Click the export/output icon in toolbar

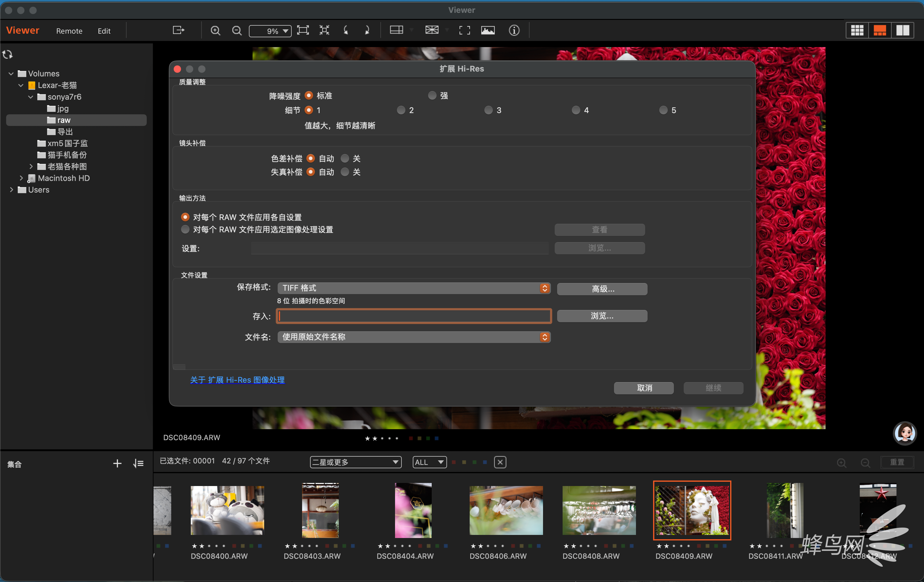point(179,30)
